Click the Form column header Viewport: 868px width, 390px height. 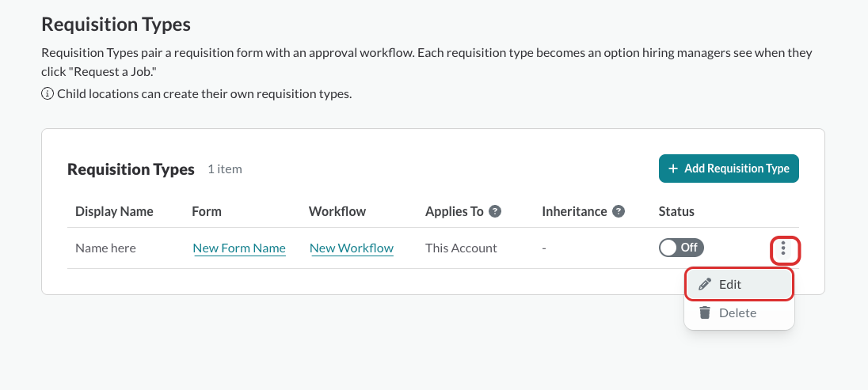207,211
